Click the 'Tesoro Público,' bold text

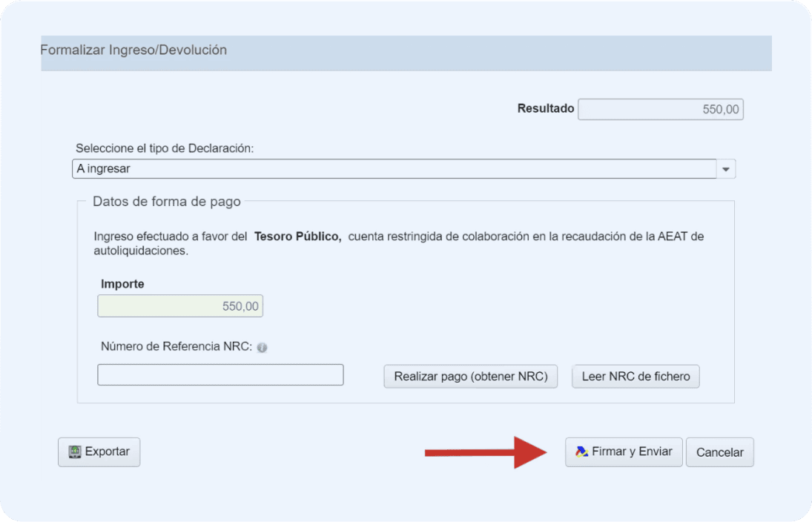coord(298,237)
